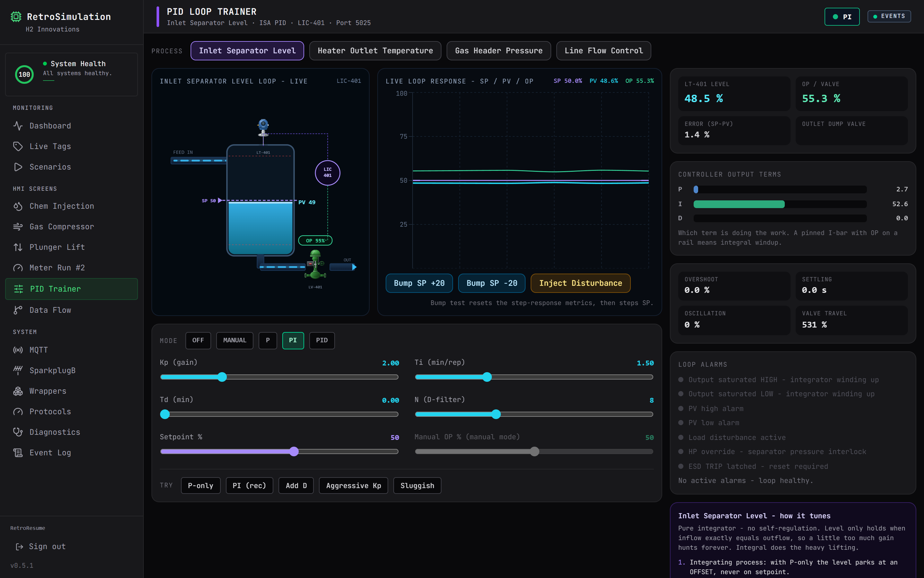Click the Ti (min/rep) slider handle
This screenshot has width=924, height=578.
(487, 377)
